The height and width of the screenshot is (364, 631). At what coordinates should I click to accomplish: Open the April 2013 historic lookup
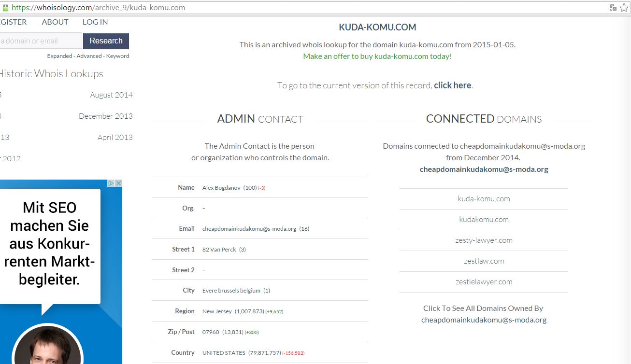[x=115, y=138]
